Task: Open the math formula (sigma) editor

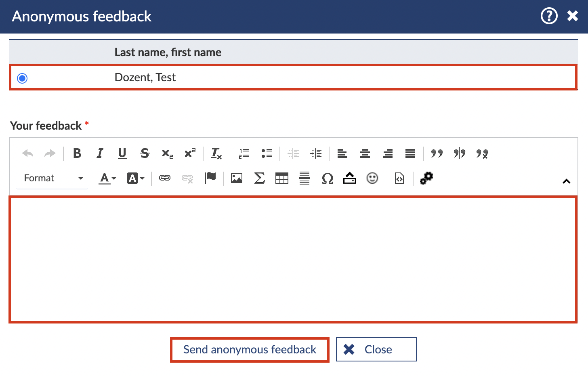Action: pyautogui.click(x=259, y=178)
